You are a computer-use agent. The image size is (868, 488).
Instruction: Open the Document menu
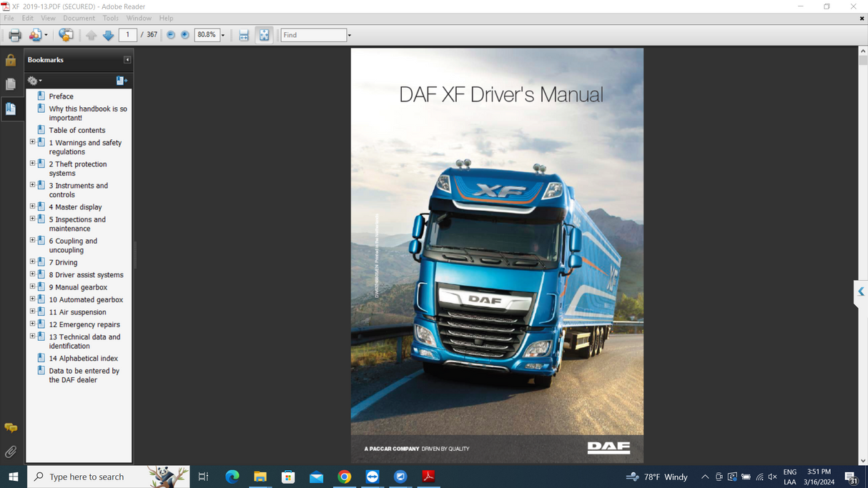coord(79,18)
